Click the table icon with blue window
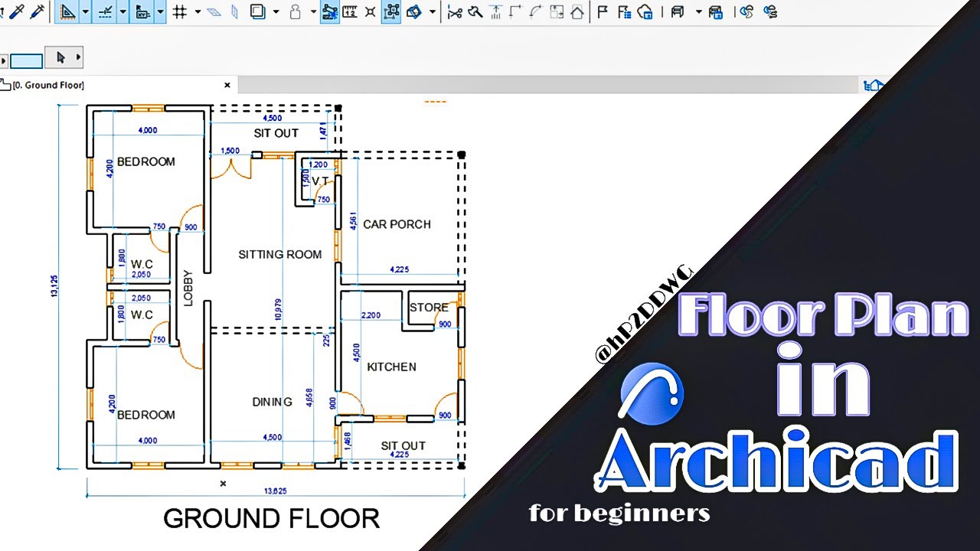Screen dimensions: 980x551 (x=716, y=11)
